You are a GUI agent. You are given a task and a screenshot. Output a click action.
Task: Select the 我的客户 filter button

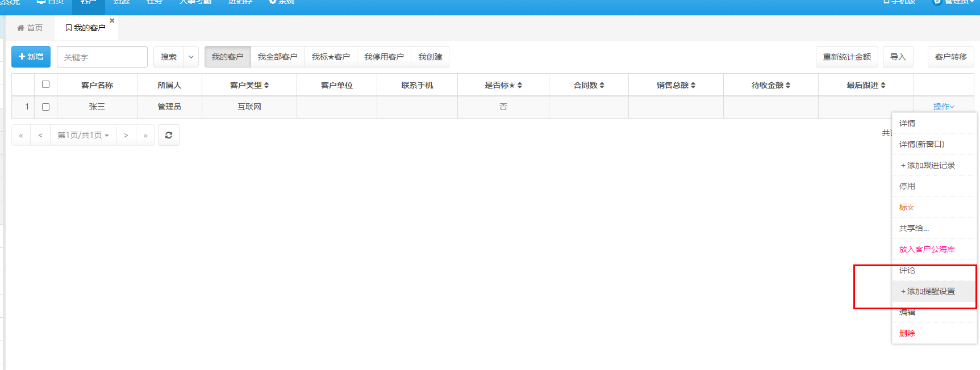point(228,57)
